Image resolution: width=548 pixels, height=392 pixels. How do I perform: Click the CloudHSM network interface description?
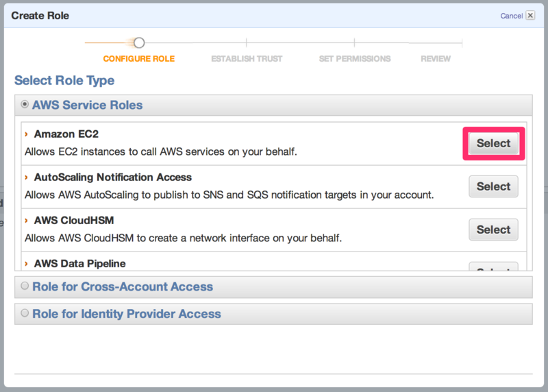(x=183, y=238)
